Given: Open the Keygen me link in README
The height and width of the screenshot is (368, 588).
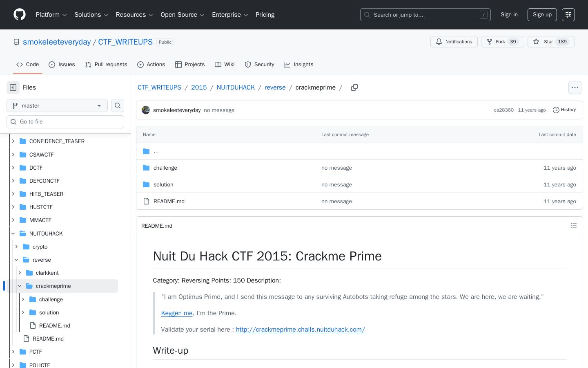Looking at the screenshot, I should pos(177,313).
